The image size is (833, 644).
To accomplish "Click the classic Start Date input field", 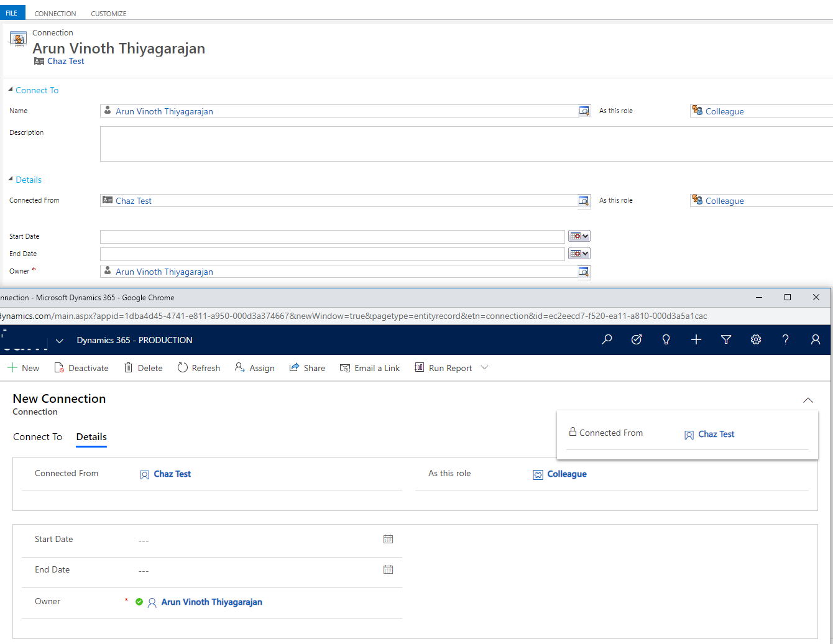I will pos(333,236).
